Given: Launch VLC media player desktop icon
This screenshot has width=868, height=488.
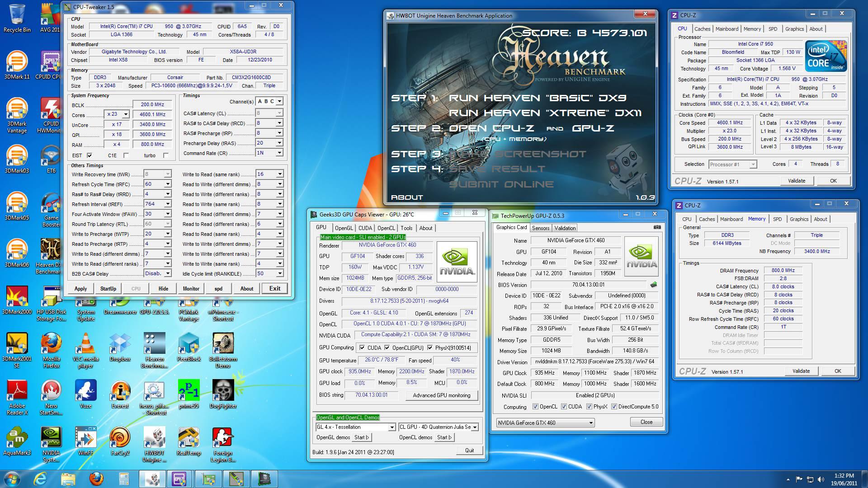Looking at the screenshot, I should (x=85, y=350).
